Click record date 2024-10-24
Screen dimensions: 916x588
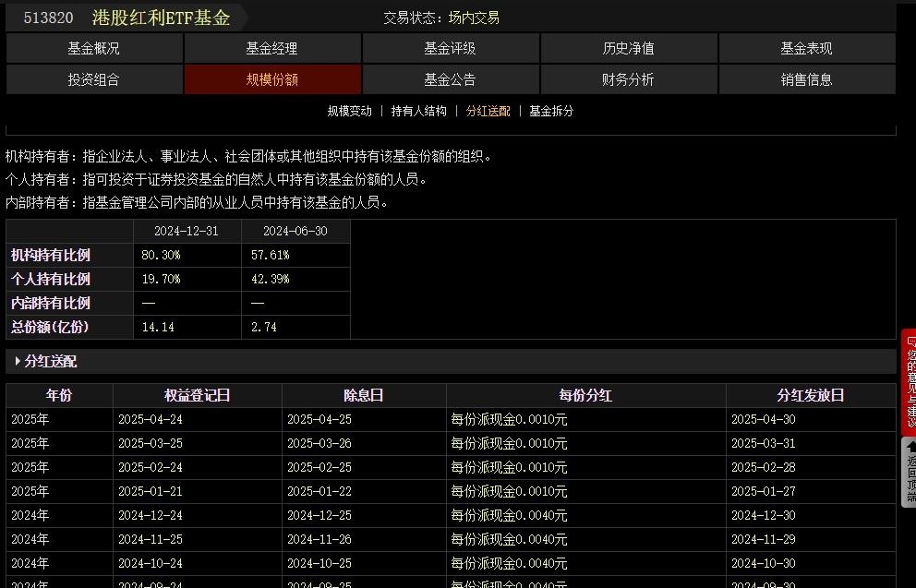(151, 563)
